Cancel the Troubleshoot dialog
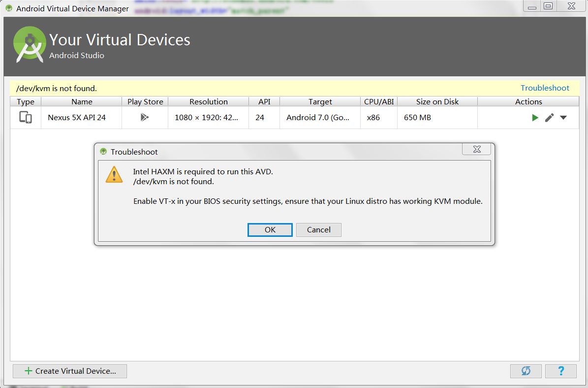Viewport: 588px width, 388px height. pos(319,229)
